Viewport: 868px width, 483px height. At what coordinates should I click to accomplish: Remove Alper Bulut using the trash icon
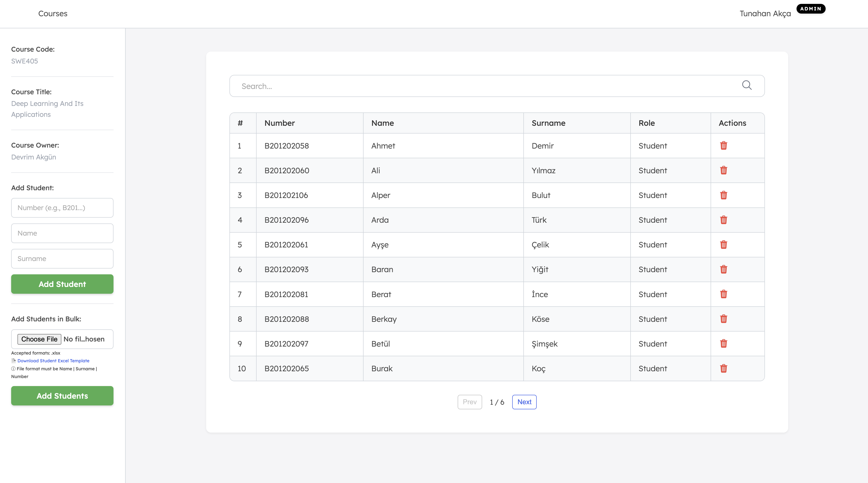(x=723, y=195)
